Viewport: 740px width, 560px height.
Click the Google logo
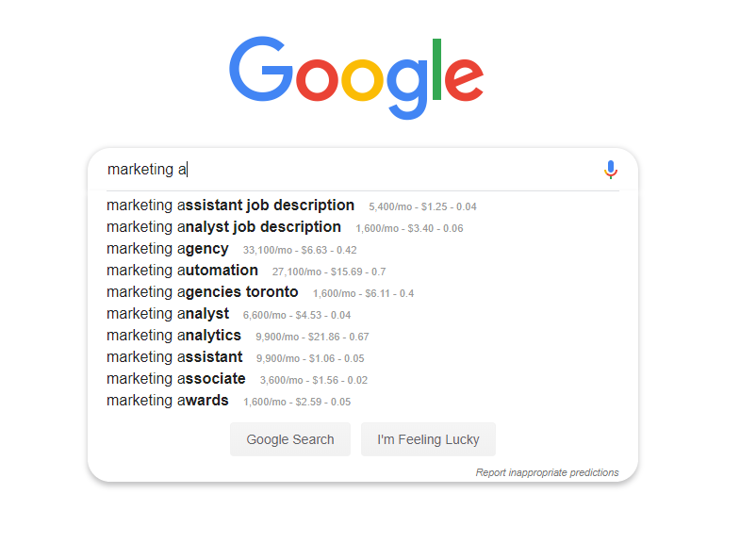click(x=356, y=78)
